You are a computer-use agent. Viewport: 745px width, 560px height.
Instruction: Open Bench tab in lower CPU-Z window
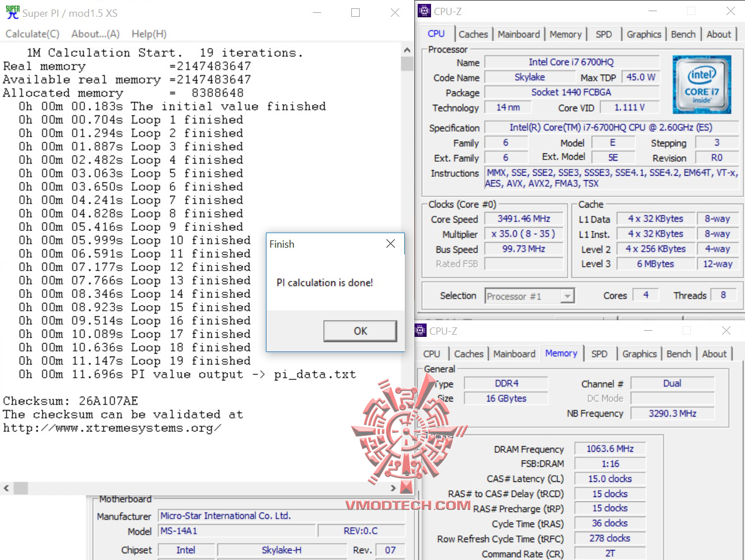click(679, 354)
